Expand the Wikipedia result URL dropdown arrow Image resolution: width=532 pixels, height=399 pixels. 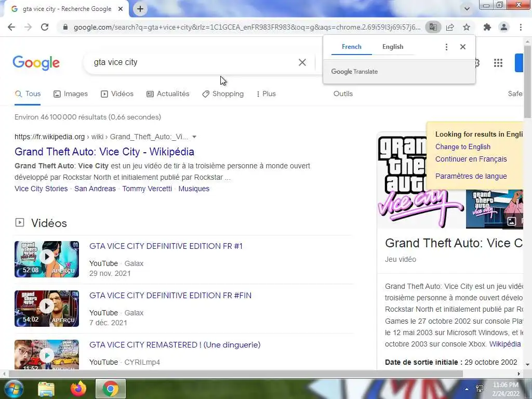coord(194,137)
